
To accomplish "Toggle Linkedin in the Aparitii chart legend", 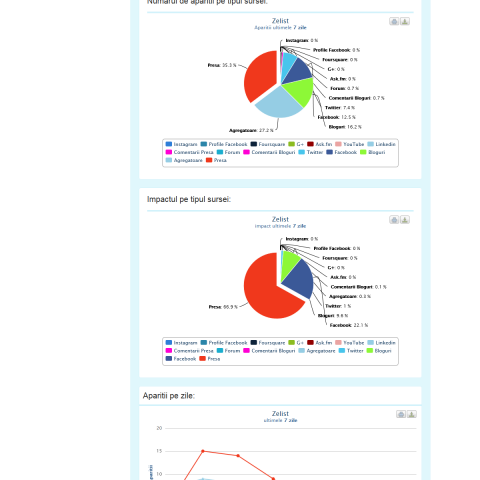I will (381, 144).
